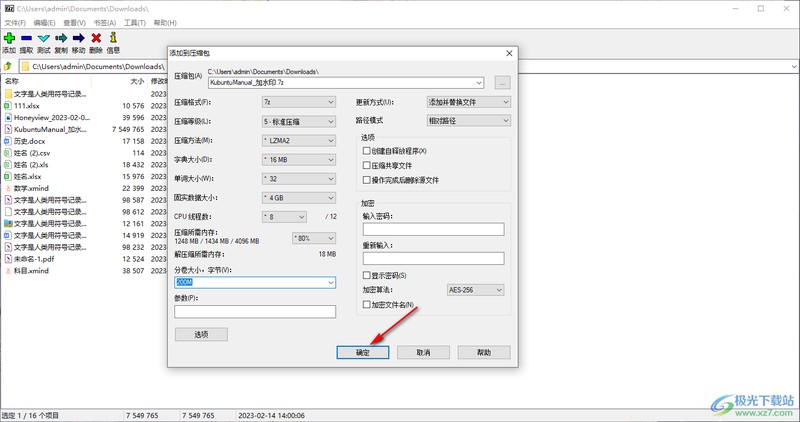Check 操作完成后删除源文件 option

tap(366, 180)
